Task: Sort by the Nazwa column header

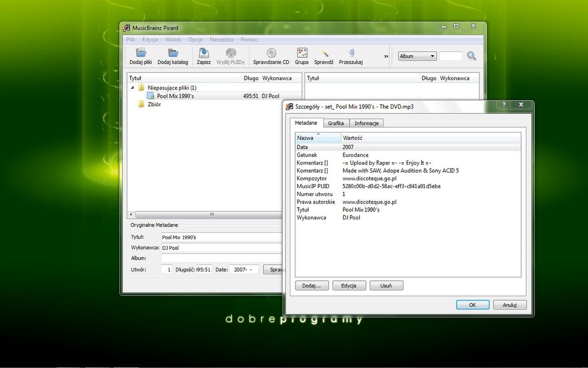Action: click(318, 138)
